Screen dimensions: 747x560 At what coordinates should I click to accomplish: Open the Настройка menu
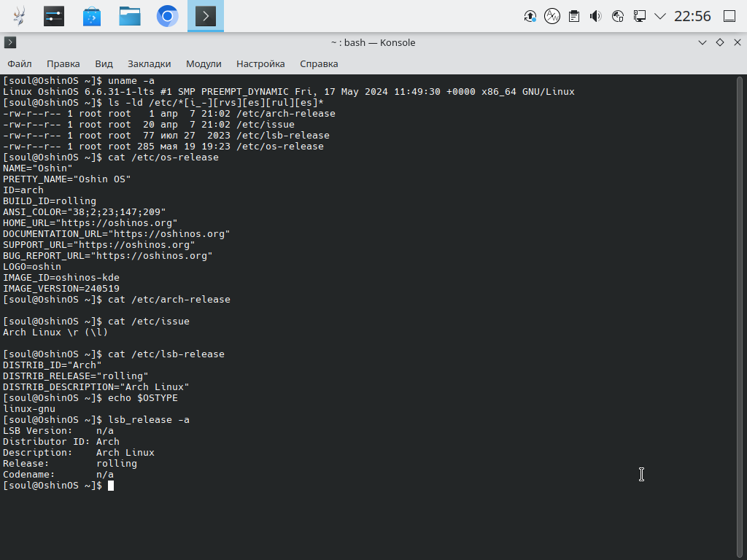260,64
